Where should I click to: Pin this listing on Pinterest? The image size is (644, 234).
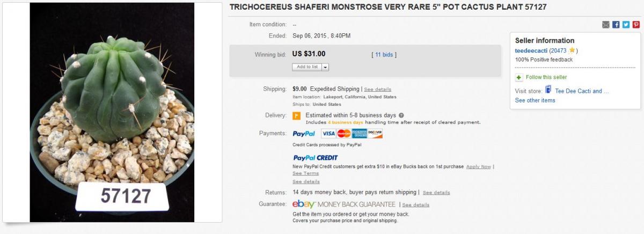636,25
